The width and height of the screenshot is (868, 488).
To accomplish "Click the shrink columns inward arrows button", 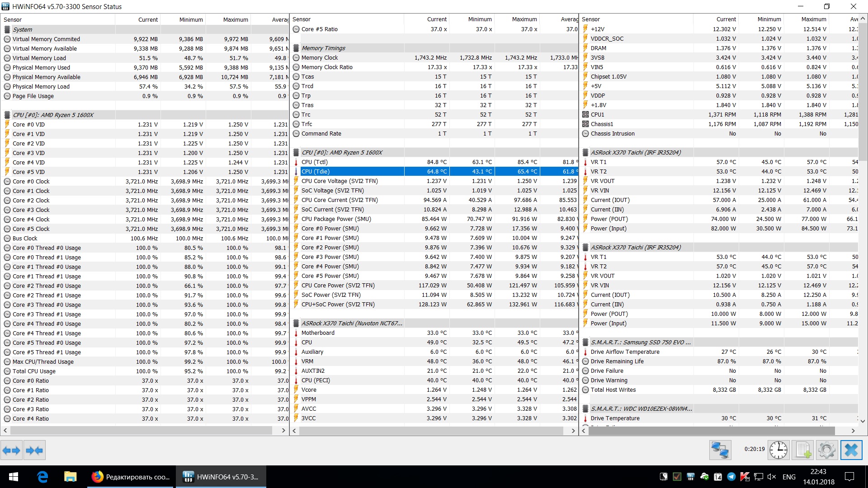I will pyautogui.click(x=34, y=450).
